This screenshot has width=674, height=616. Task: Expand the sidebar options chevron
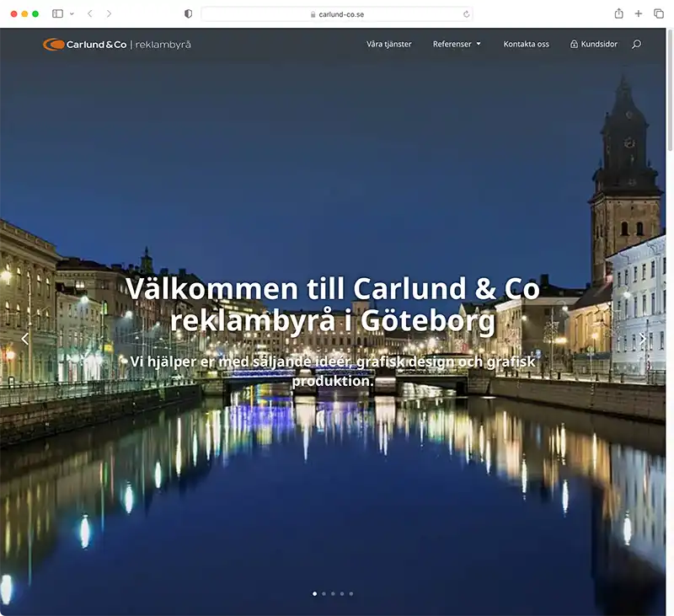[x=72, y=13]
